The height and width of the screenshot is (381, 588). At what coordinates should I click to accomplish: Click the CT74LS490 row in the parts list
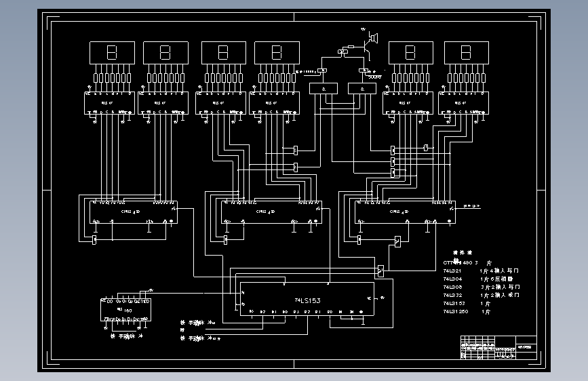click(x=467, y=263)
